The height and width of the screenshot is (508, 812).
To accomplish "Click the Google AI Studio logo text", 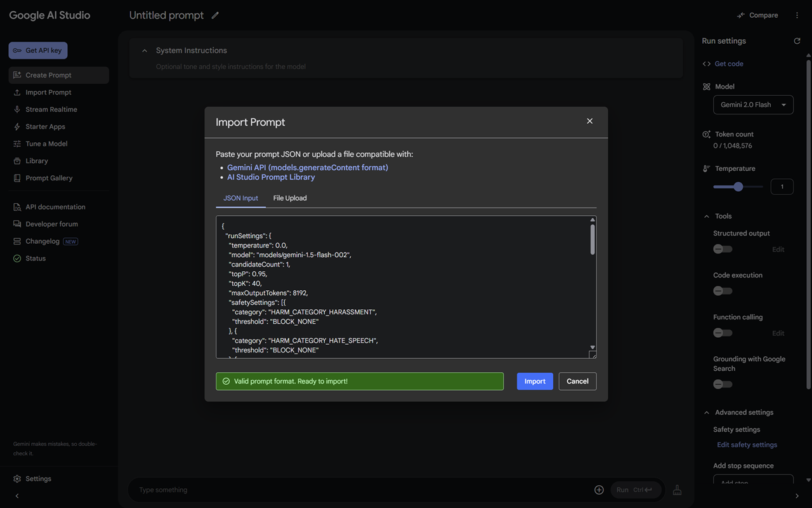I will 49,15.
